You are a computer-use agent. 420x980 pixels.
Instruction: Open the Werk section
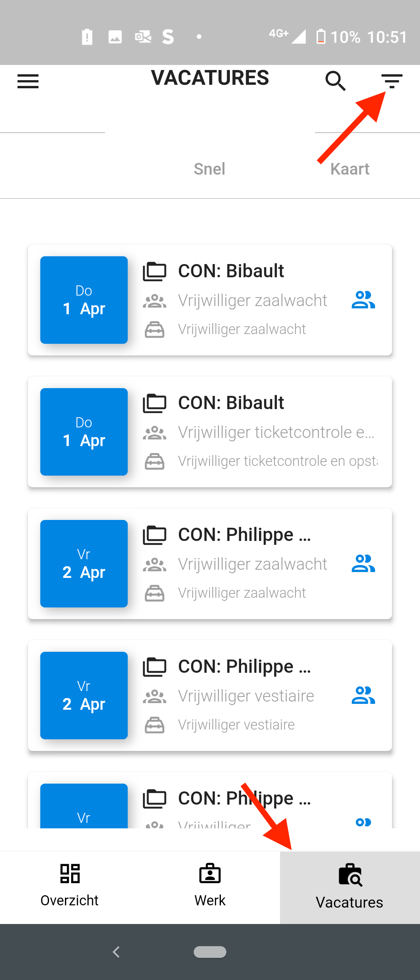[x=210, y=888]
